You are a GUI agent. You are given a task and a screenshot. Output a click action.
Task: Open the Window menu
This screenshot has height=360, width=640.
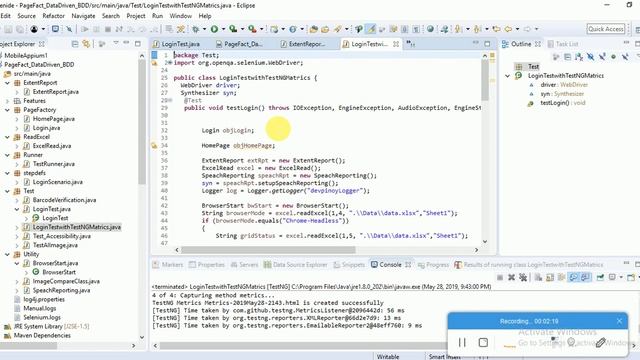(x=180, y=16)
